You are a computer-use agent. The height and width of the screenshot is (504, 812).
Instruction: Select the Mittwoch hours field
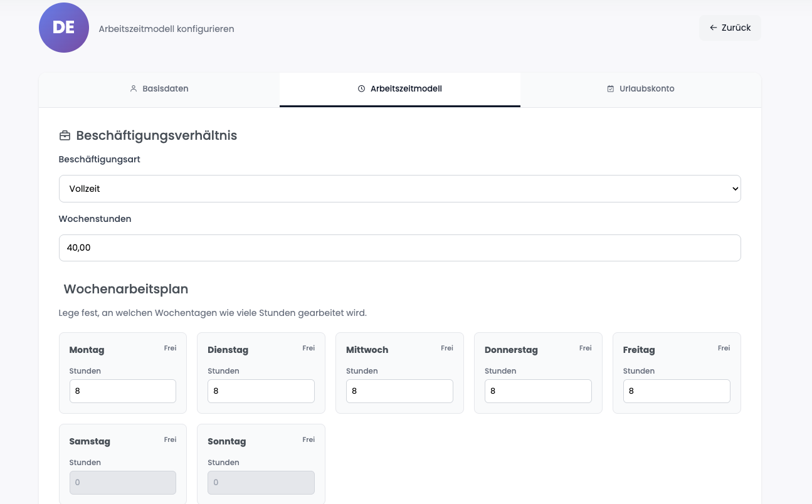[399, 391]
